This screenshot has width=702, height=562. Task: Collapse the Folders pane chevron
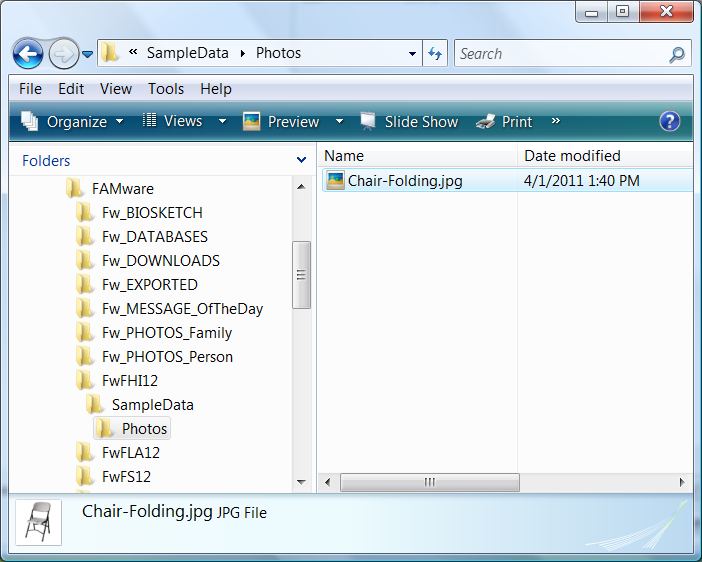301,160
